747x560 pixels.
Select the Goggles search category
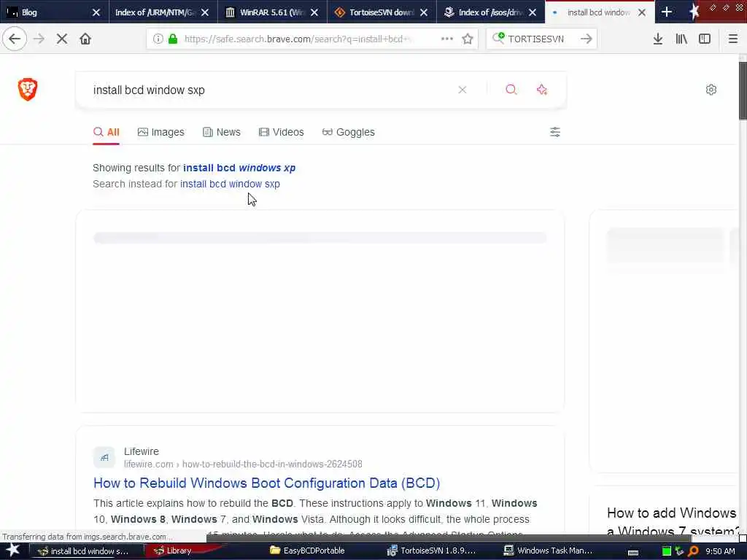(x=348, y=132)
